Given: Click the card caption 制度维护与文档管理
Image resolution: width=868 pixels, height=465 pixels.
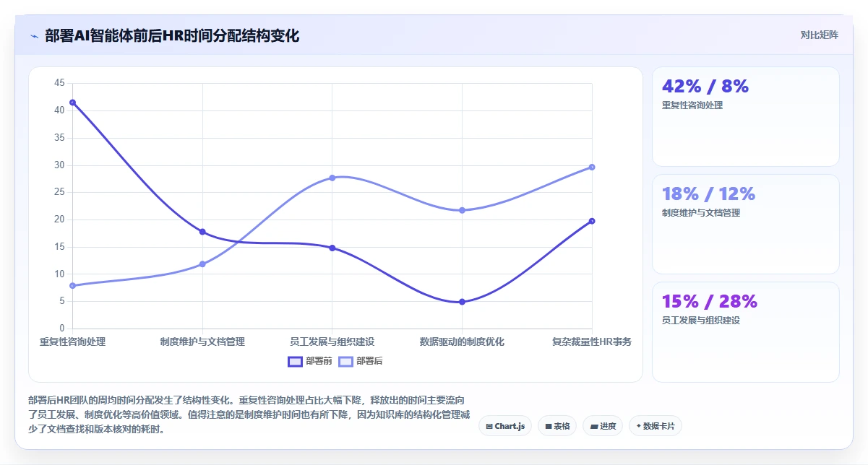Looking at the screenshot, I should [701, 213].
